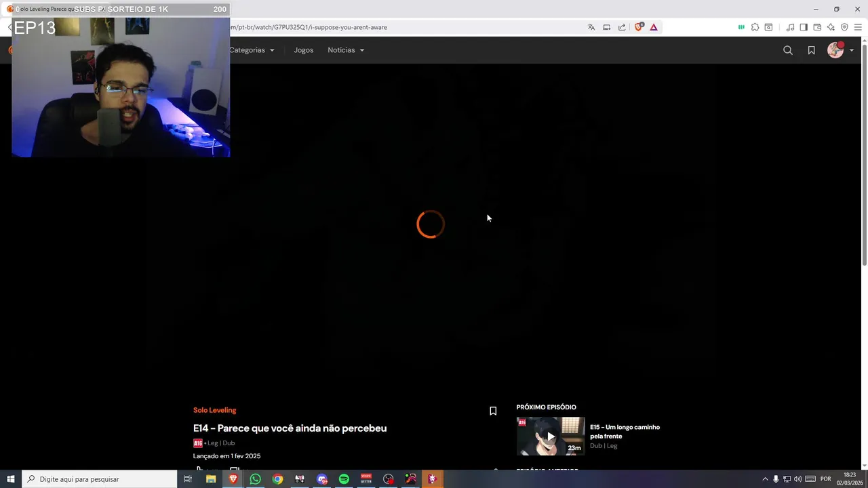The width and height of the screenshot is (868, 488).
Task: Expand the account menu arrow beside avatar
Action: click(852, 50)
